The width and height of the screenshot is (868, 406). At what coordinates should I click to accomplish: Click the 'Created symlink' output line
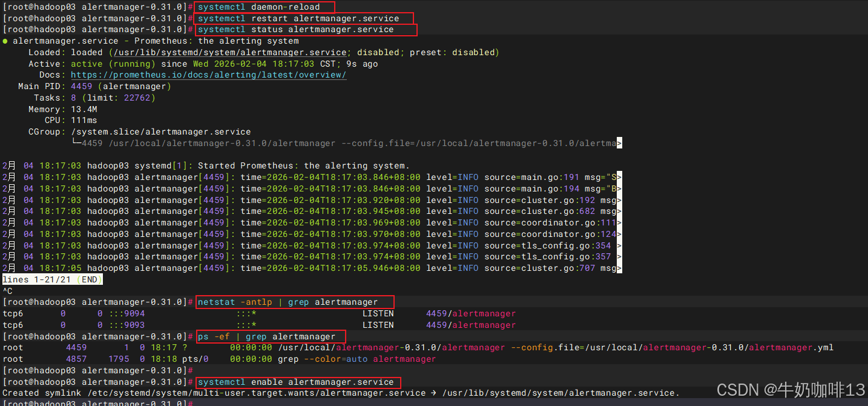pyautogui.click(x=341, y=393)
